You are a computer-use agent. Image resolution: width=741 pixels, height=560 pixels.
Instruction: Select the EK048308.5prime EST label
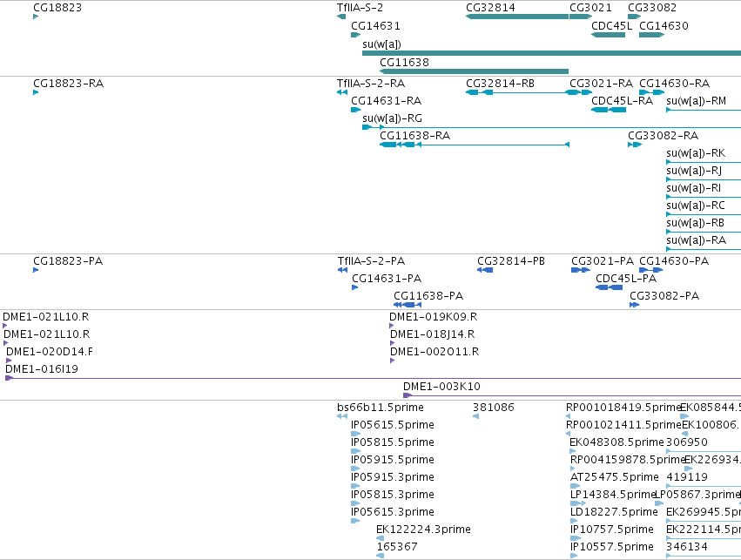pos(616,442)
